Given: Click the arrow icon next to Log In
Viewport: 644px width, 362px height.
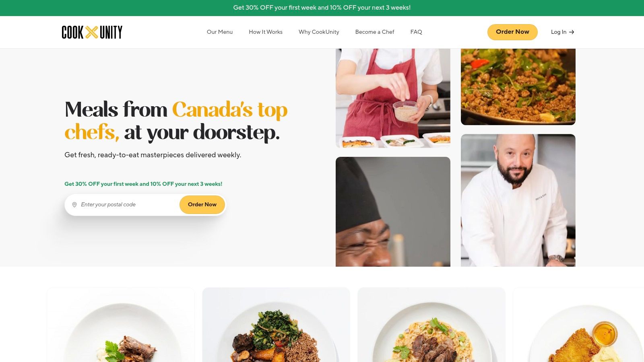Looking at the screenshot, I should (x=572, y=32).
